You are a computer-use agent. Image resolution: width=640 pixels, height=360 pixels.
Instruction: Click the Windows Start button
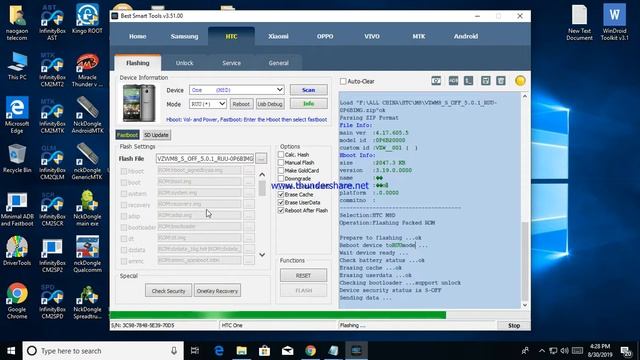click(x=11, y=351)
